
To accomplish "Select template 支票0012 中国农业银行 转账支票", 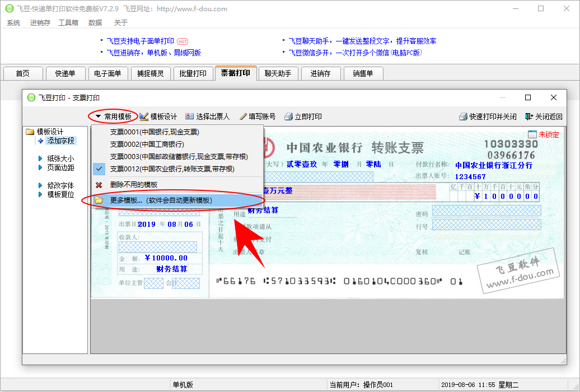I will [x=177, y=169].
